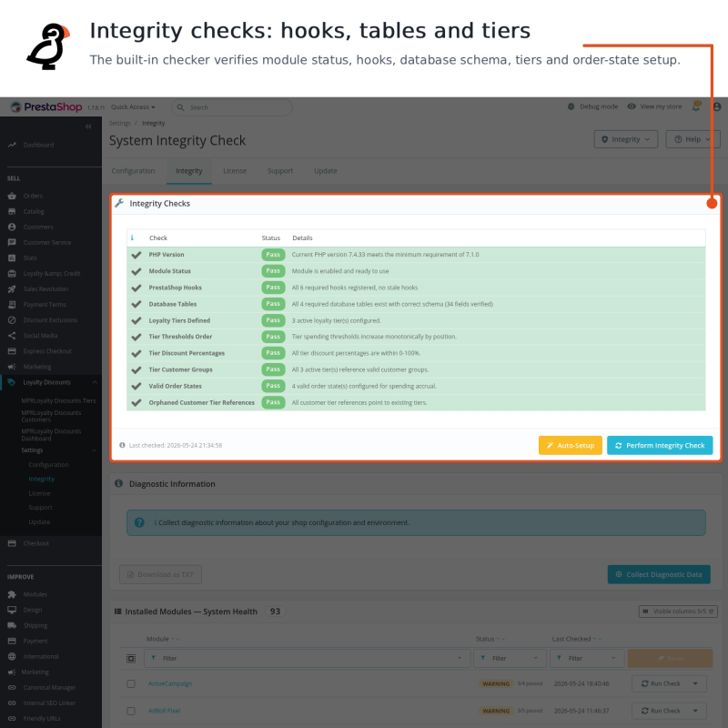This screenshot has height=728, width=728.
Task: Toggle select-all modules in filter row
Action: (131, 658)
